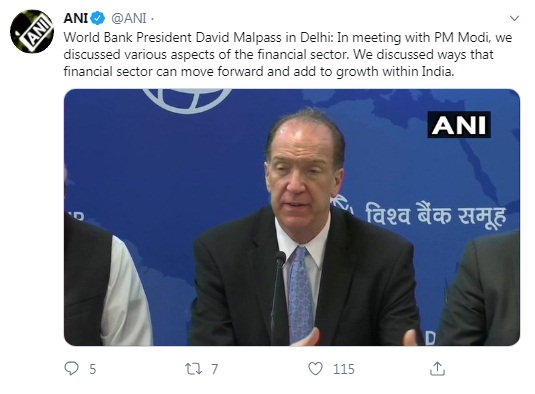Open the tweet options chevron menu

pos(514,18)
